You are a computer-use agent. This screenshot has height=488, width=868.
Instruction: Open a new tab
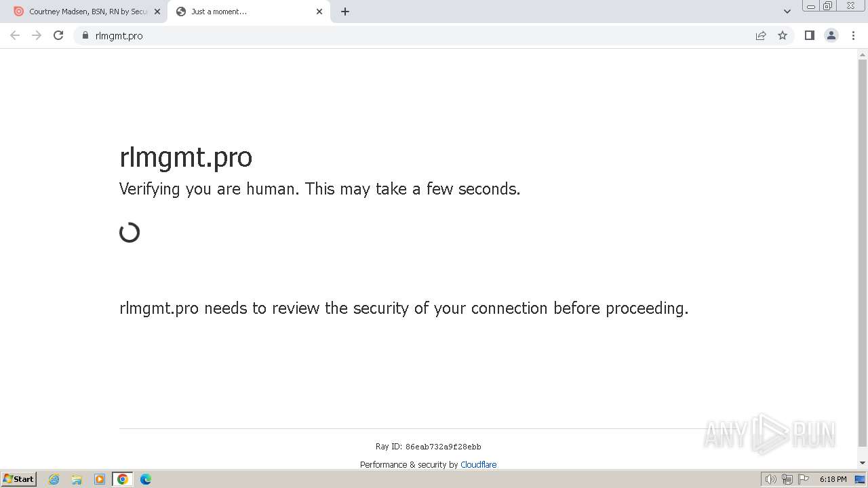(x=345, y=12)
